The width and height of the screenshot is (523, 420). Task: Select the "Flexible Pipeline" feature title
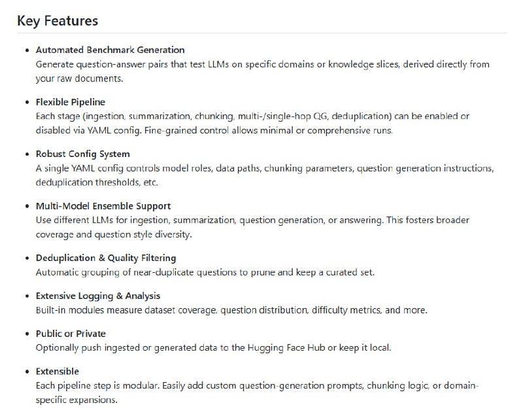click(x=70, y=102)
